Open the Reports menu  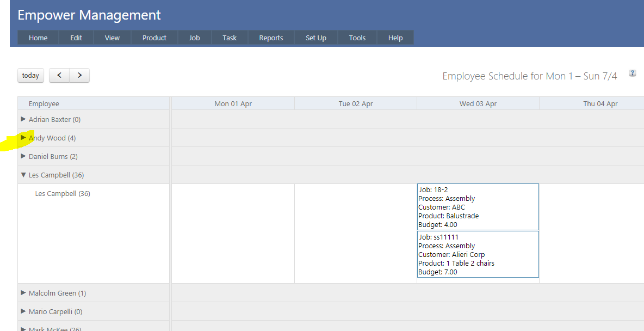[271, 38]
